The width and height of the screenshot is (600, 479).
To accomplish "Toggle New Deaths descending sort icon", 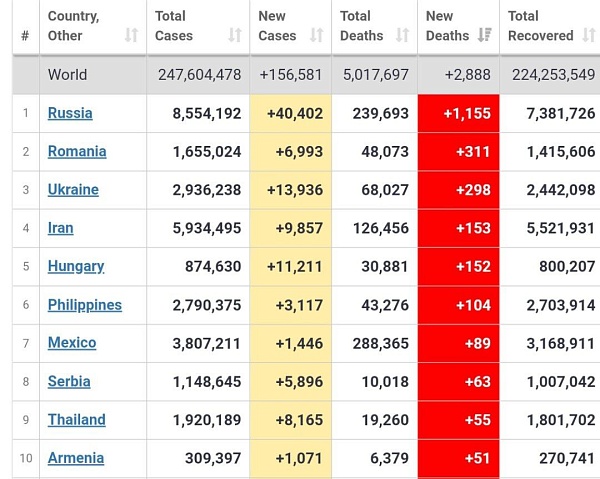I will 484,35.
